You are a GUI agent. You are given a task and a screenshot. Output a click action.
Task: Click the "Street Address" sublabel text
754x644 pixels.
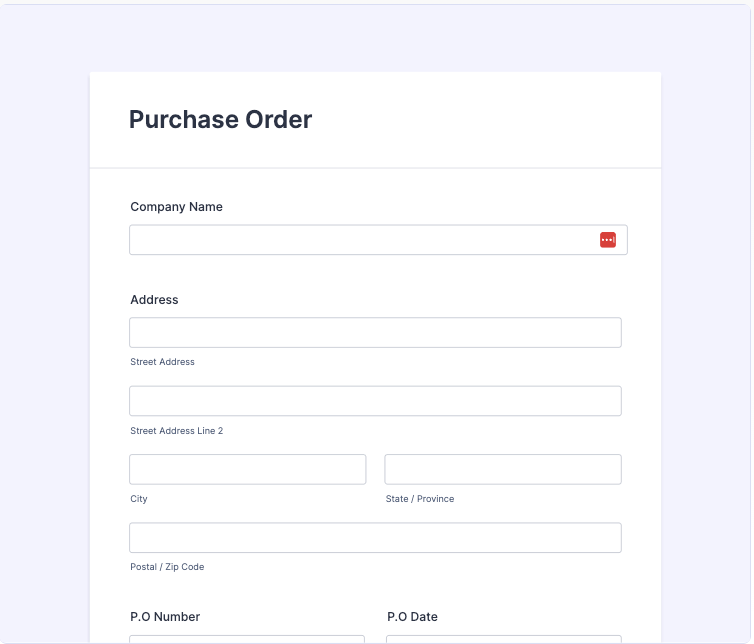coord(162,362)
